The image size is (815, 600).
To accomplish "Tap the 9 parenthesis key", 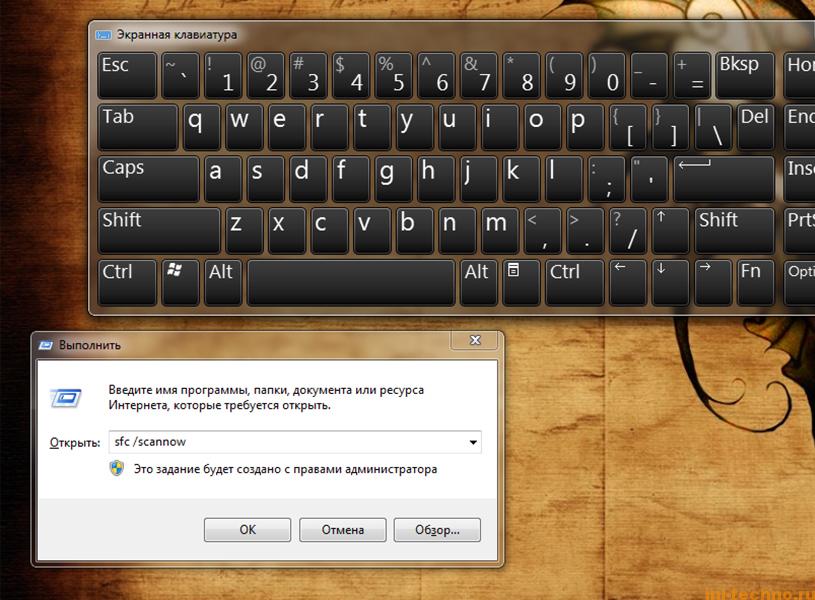I will pyautogui.click(x=564, y=75).
